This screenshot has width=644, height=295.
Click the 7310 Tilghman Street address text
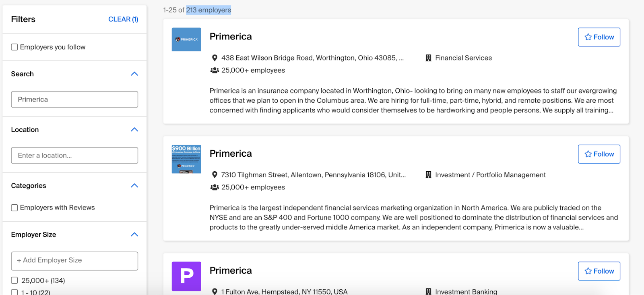pyautogui.click(x=314, y=175)
